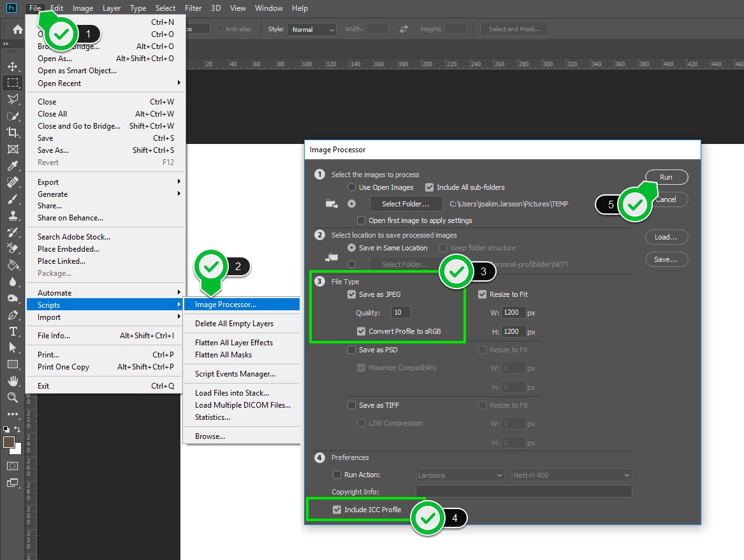Select the Pen tool
The width and height of the screenshot is (744, 560).
13,315
